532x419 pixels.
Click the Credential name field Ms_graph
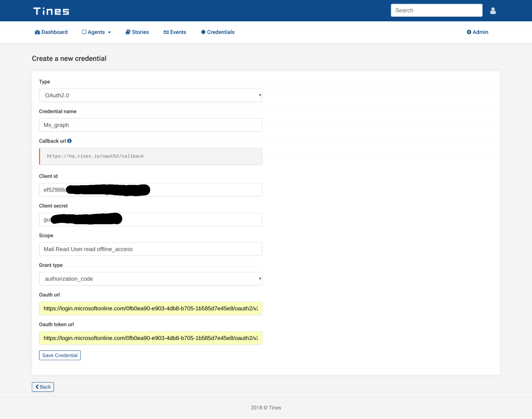coord(151,125)
